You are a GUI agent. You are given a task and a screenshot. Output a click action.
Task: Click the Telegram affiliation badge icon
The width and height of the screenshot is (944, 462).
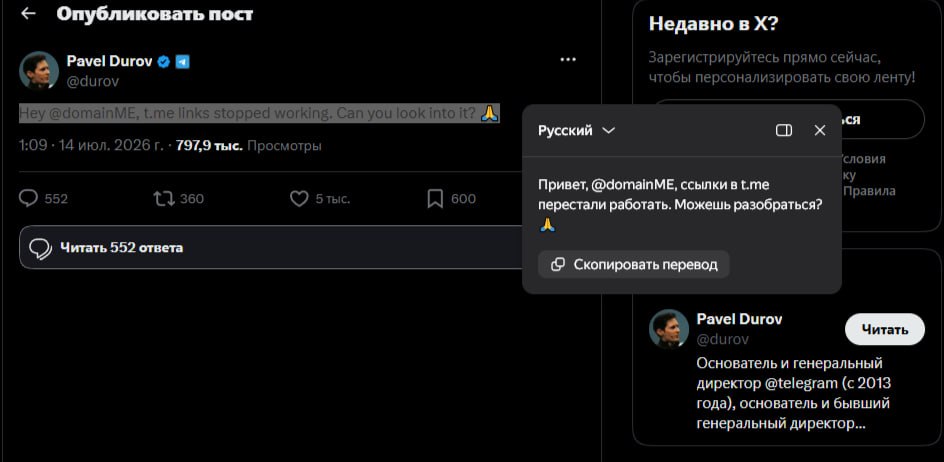click(182, 61)
